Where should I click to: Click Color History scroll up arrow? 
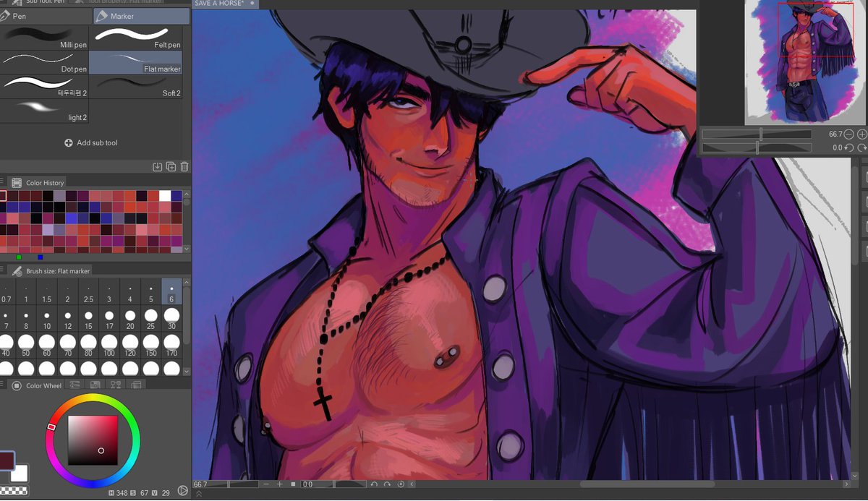(187, 194)
